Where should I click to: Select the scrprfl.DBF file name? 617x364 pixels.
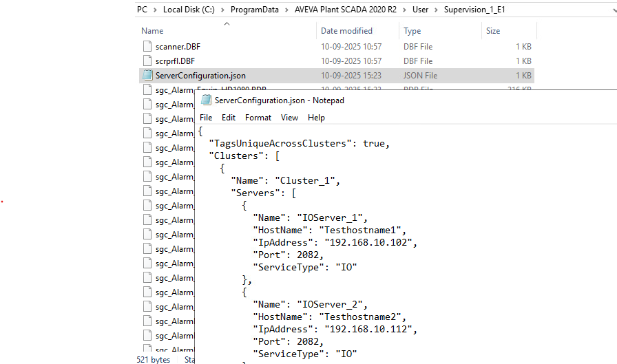click(x=175, y=61)
